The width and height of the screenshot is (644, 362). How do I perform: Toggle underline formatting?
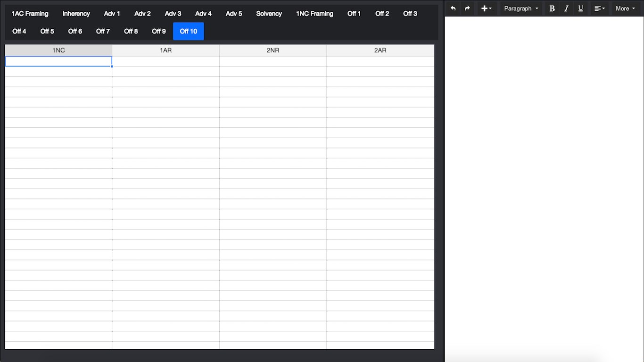(x=580, y=8)
